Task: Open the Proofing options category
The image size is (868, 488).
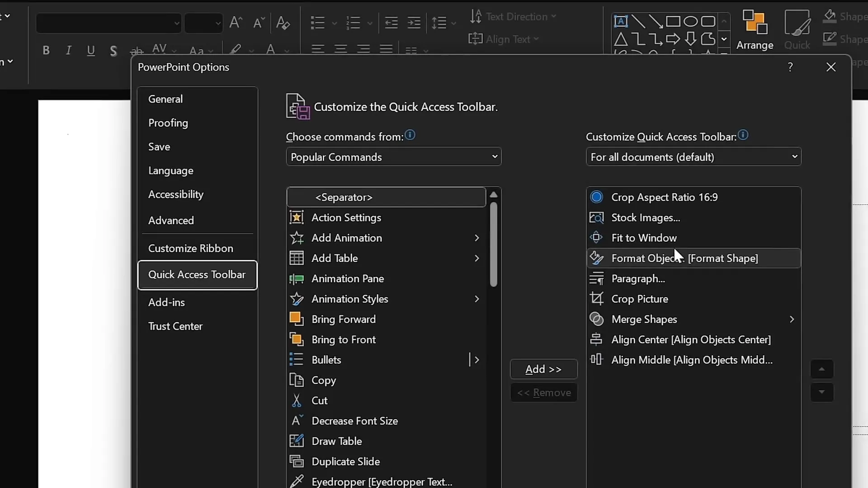Action: pos(198,123)
